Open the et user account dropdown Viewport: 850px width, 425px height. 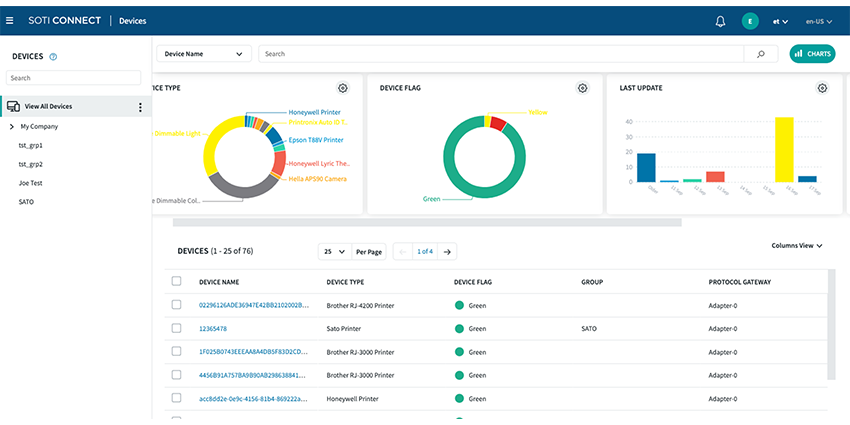click(x=781, y=22)
